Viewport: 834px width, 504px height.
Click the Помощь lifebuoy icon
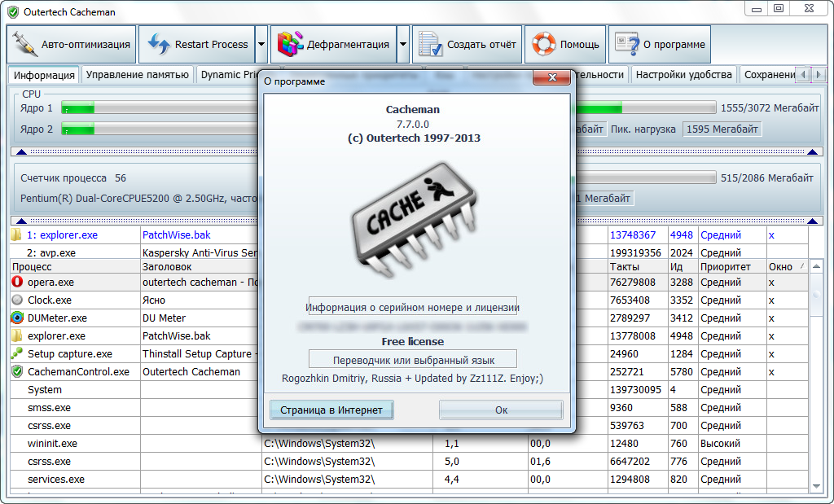click(x=543, y=44)
